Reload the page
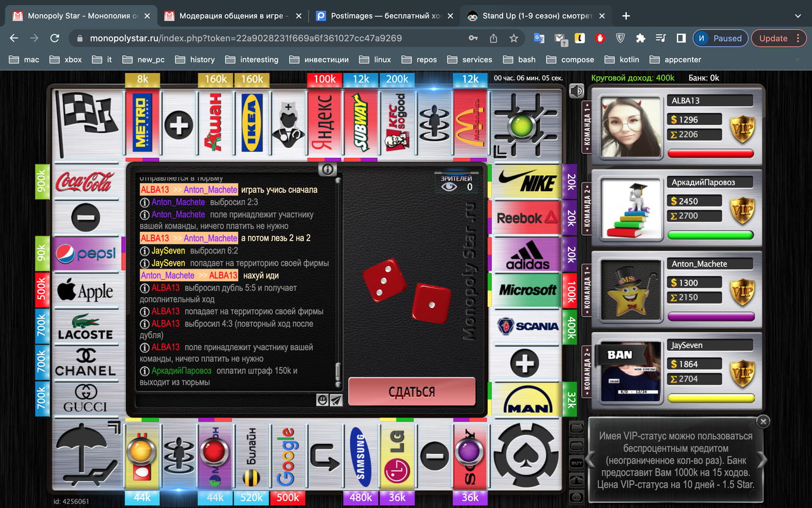Screen dimensions: 812x508 (x=55, y=38)
